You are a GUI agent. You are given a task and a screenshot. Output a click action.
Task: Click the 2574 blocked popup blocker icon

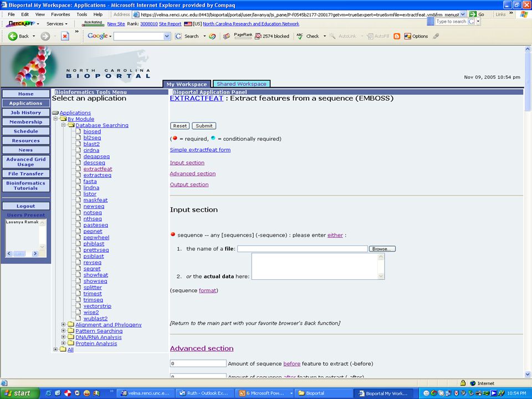258,37
